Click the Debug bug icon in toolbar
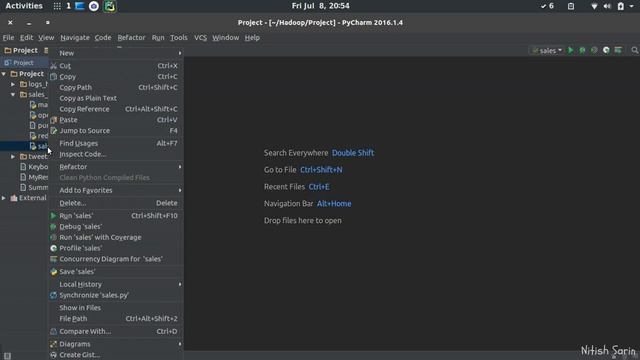This screenshot has width=640, height=360. click(582, 50)
